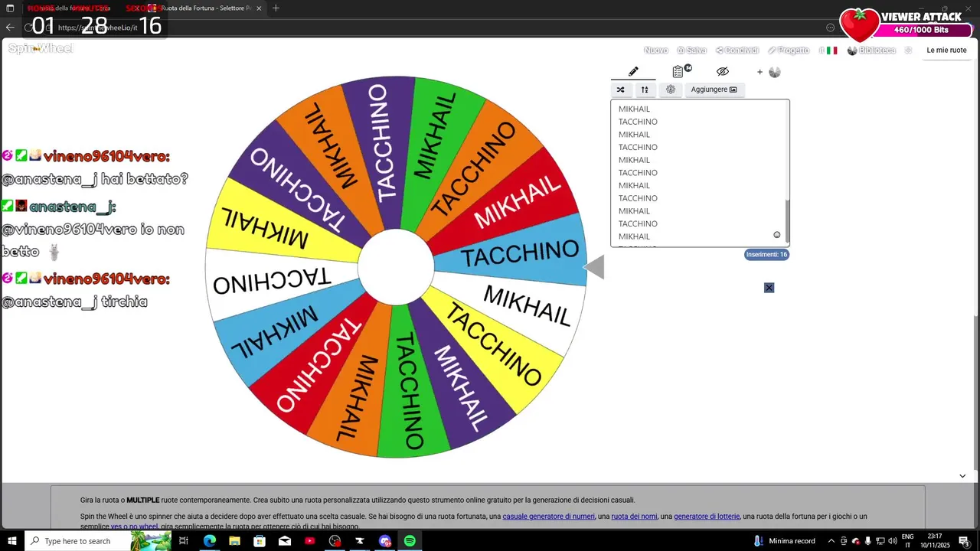Click the Nuovo menu item

coord(655,51)
